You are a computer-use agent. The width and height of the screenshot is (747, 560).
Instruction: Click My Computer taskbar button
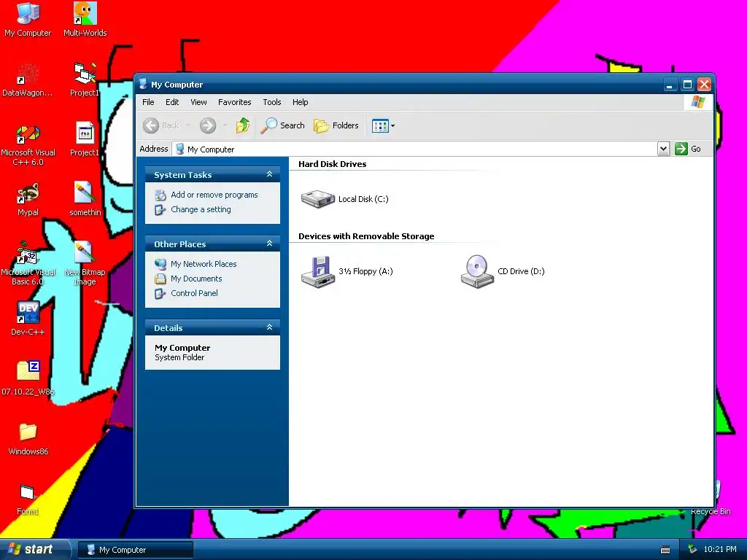click(x=135, y=550)
